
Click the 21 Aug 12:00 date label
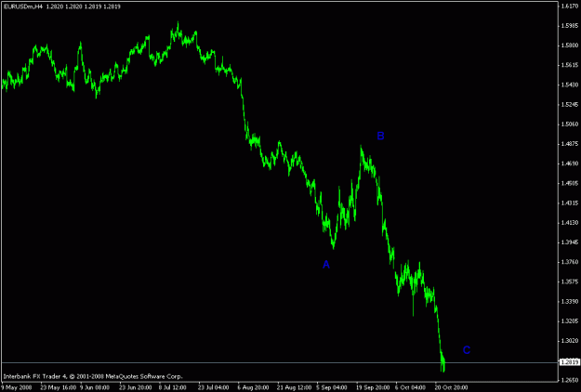click(x=294, y=387)
